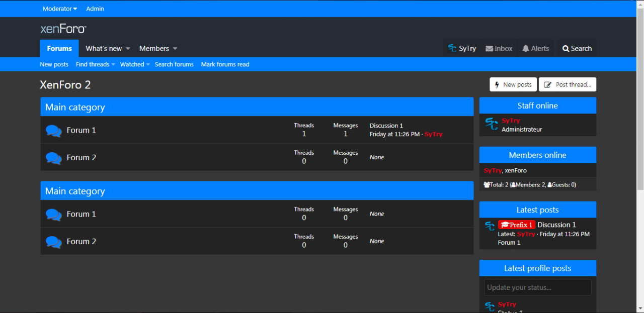Image resolution: width=644 pixels, height=313 pixels.
Task: Expand the Members menu arrow
Action: click(175, 49)
